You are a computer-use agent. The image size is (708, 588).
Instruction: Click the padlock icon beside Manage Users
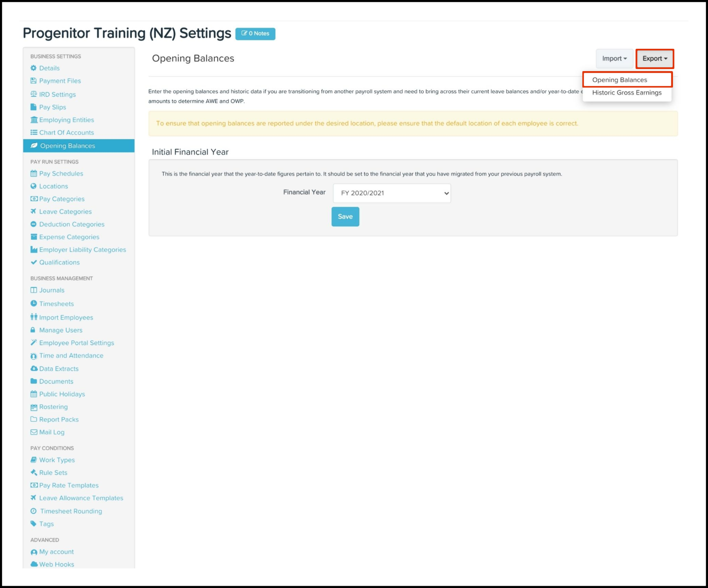coord(33,330)
